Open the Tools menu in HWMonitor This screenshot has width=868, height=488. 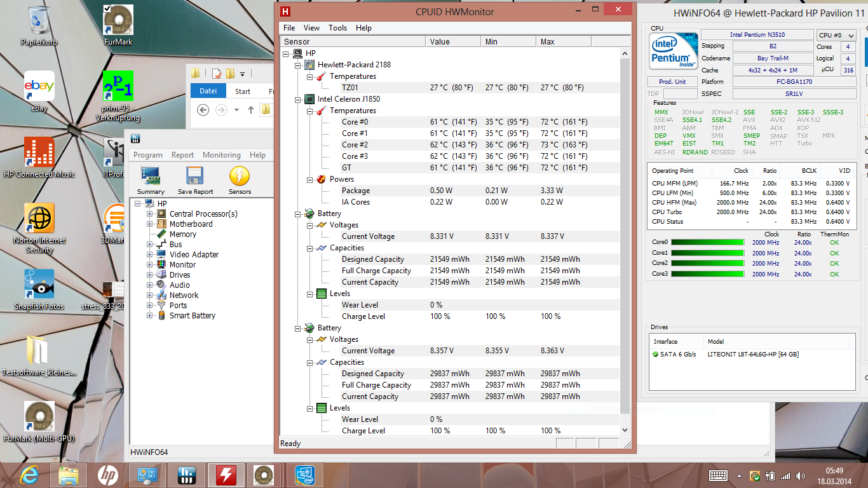337,28
